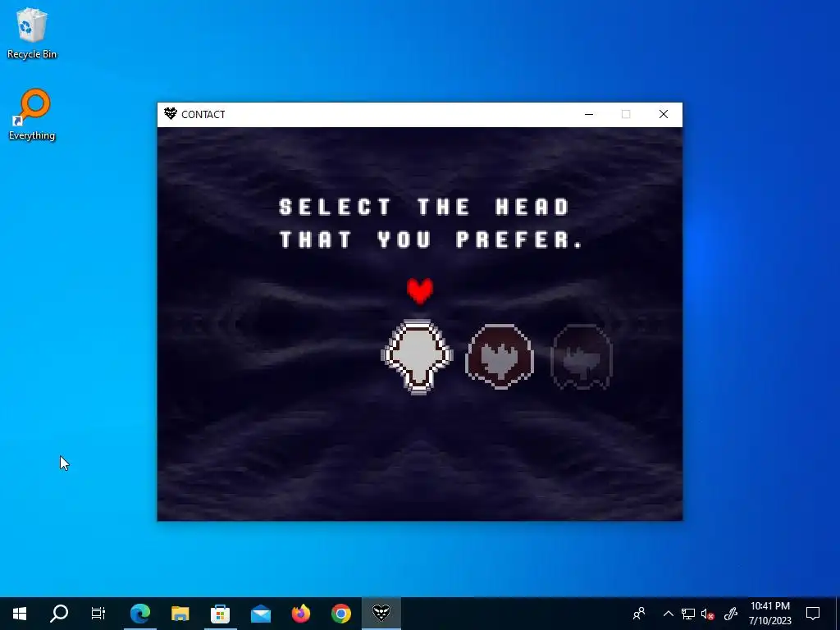
Task: Open taskbar Search
Action: [x=59, y=614]
